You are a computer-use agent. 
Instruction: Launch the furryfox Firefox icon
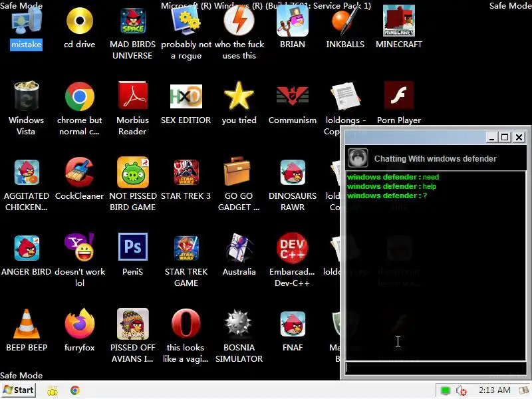coord(79,324)
